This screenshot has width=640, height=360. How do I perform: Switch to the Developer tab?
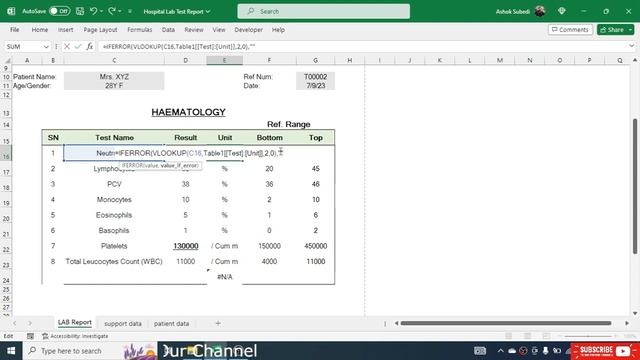click(249, 30)
